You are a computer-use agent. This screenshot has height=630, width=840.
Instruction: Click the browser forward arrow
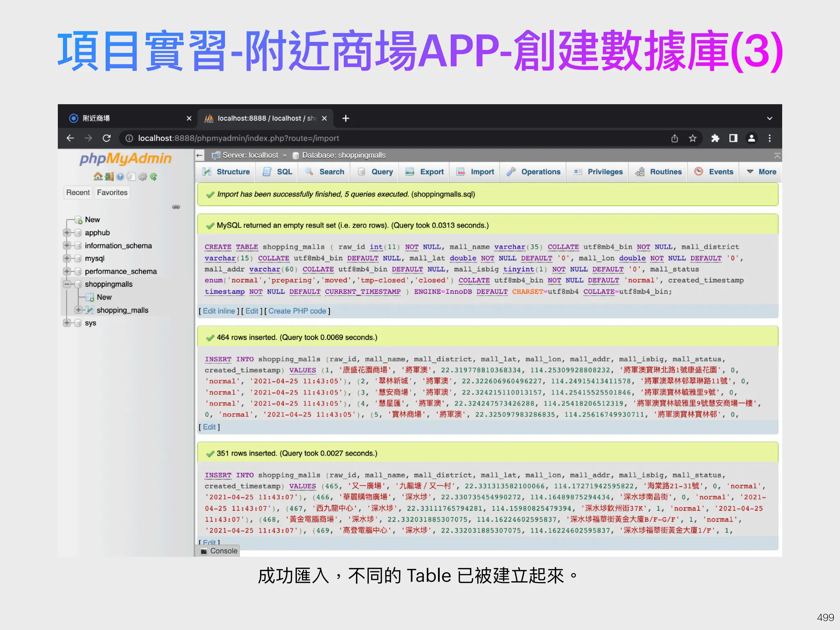[88, 138]
